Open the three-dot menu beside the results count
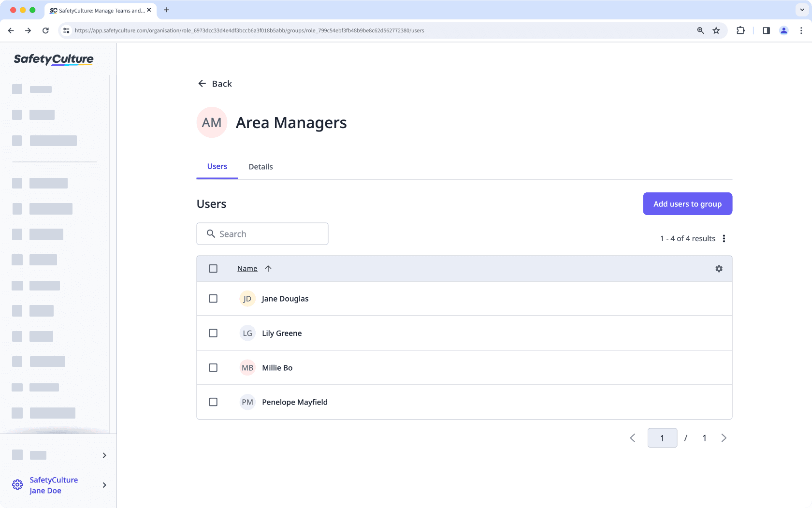This screenshot has height=508, width=812. click(724, 238)
